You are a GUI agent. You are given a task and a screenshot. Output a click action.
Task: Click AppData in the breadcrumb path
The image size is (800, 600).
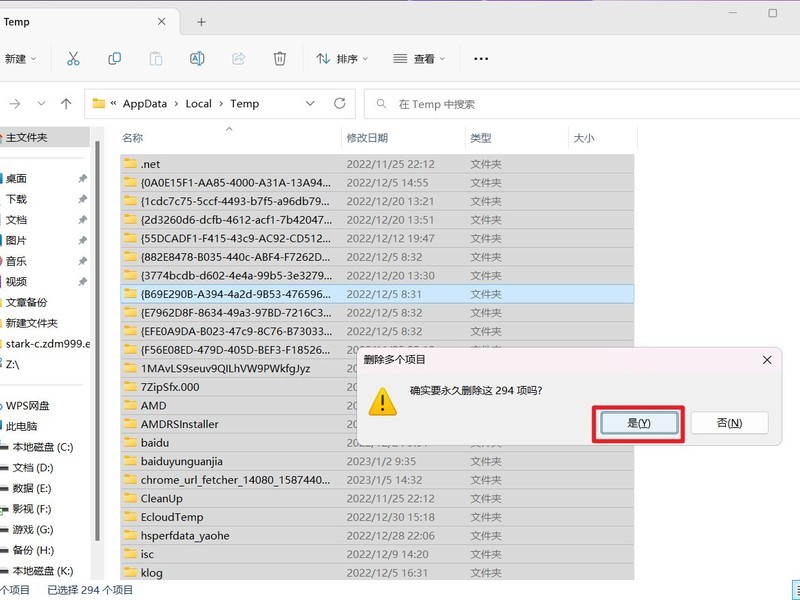point(145,104)
